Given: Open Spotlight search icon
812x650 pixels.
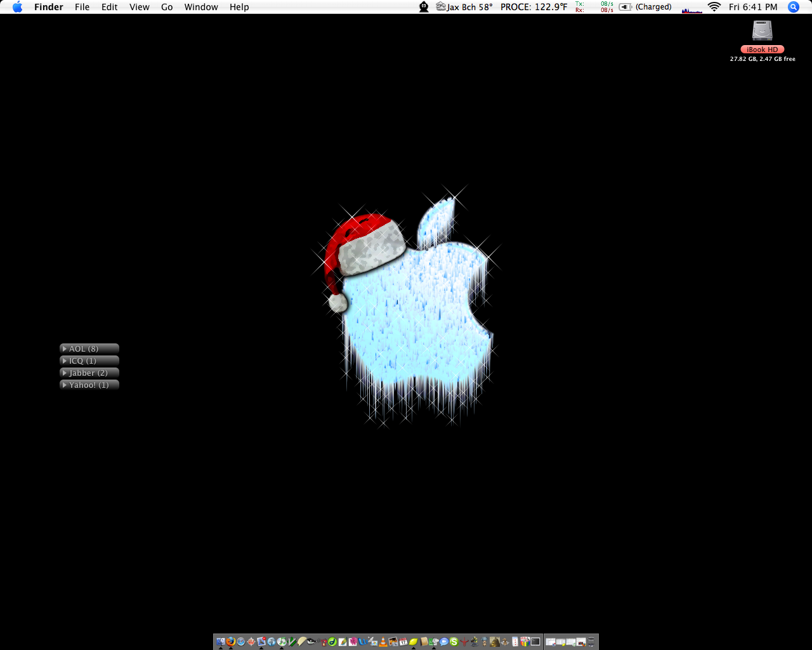Looking at the screenshot, I should pyautogui.click(x=794, y=7).
